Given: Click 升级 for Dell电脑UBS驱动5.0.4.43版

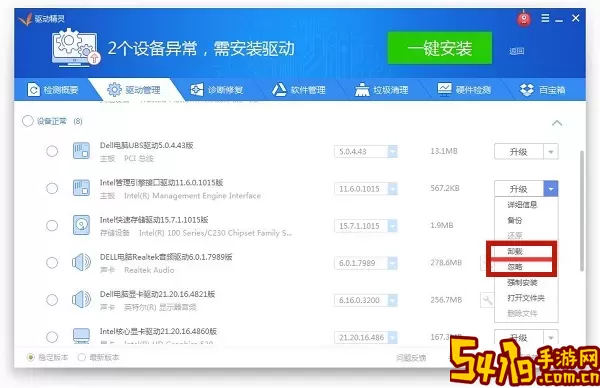Looking at the screenshot, I should tap(519, 152).
